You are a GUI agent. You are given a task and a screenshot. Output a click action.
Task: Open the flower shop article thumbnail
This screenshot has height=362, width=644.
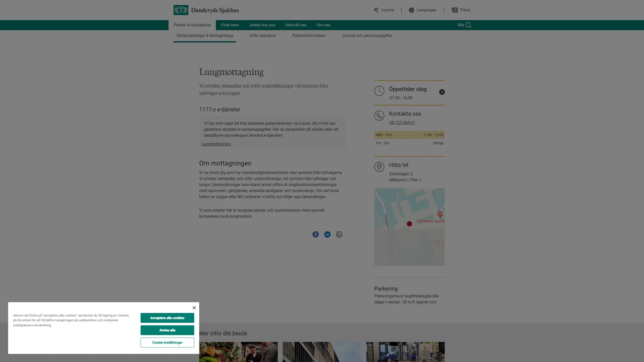(x=238, y=352)
